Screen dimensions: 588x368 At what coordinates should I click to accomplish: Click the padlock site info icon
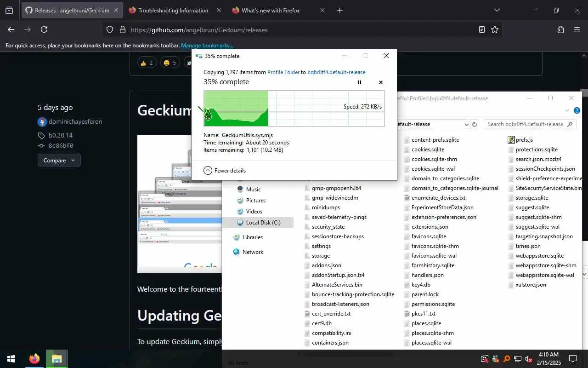pos(122,29)
